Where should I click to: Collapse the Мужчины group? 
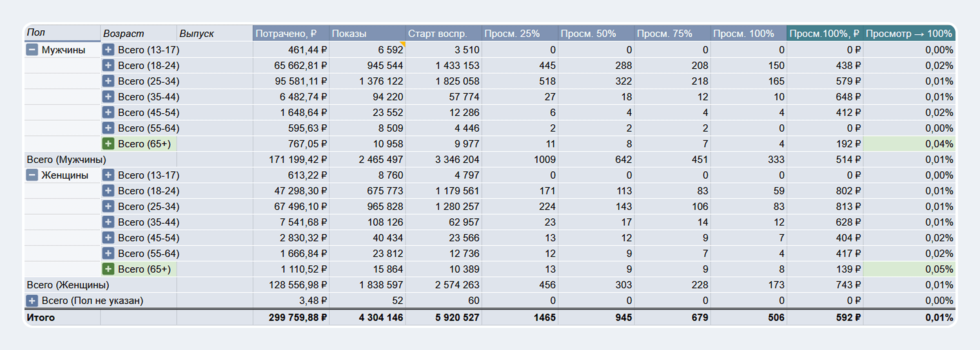[x=32, y=50]
